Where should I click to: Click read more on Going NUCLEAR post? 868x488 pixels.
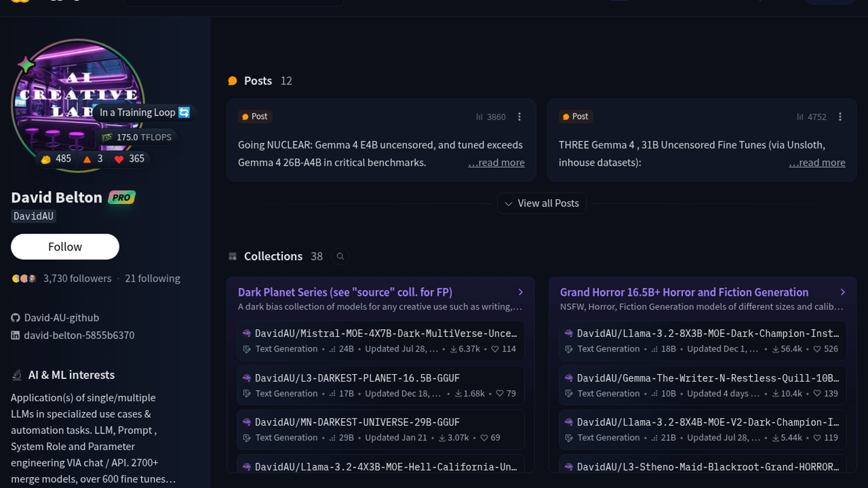496,163
